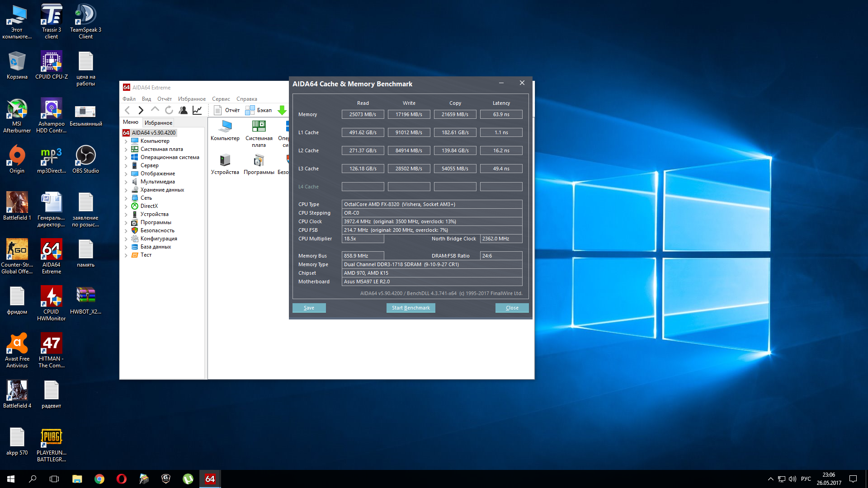Screen dimensions: 868x488
Task: Click the Start Benchmark button
Action: click(410, 308)
